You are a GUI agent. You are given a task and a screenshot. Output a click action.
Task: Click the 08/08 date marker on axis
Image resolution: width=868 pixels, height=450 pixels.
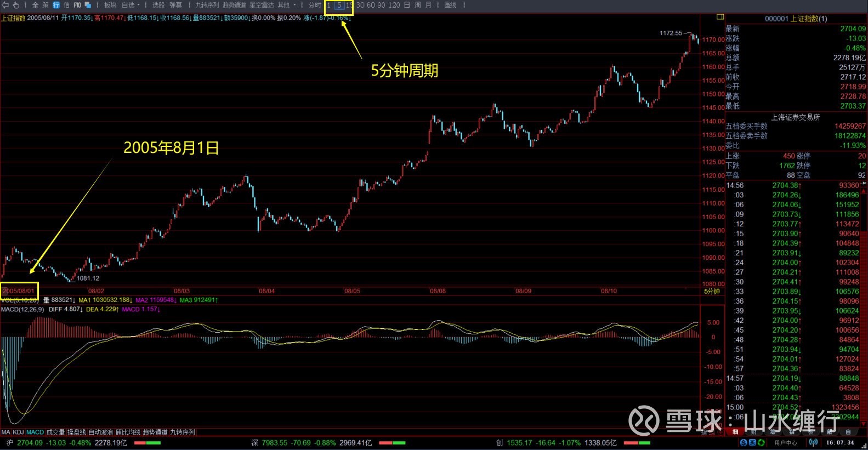pyautogui.click(x=438, y=291)
